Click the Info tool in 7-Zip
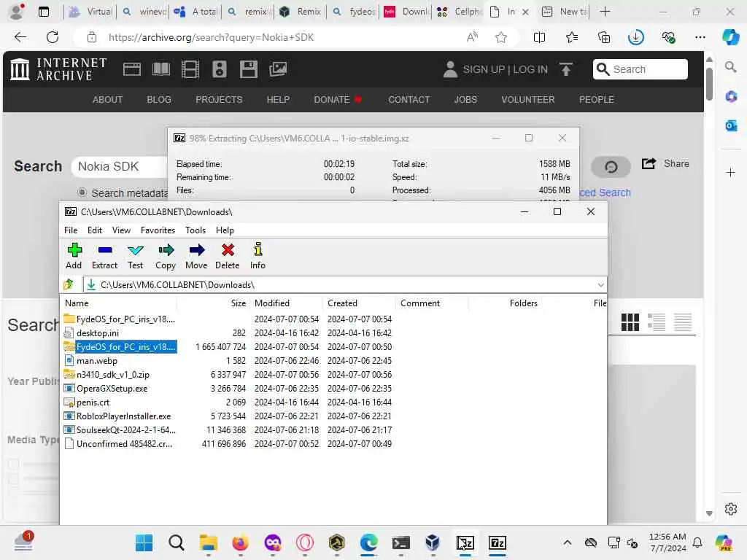 [x=258, y=256]
